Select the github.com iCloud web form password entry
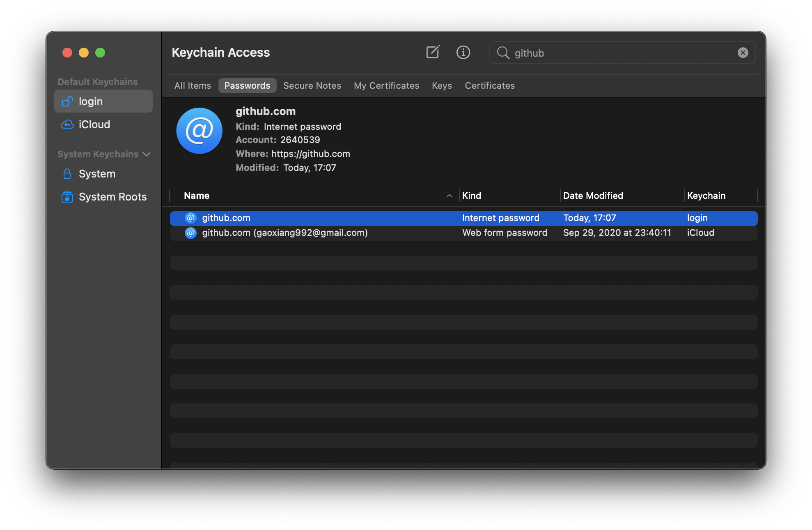This screenshot has width=812, height=530. [x=284, y=233]
